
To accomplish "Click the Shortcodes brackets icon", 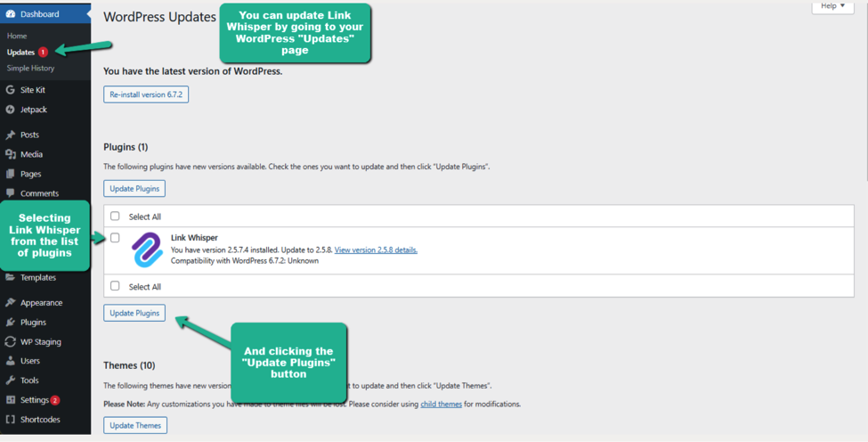I will (x=10, y=420).
